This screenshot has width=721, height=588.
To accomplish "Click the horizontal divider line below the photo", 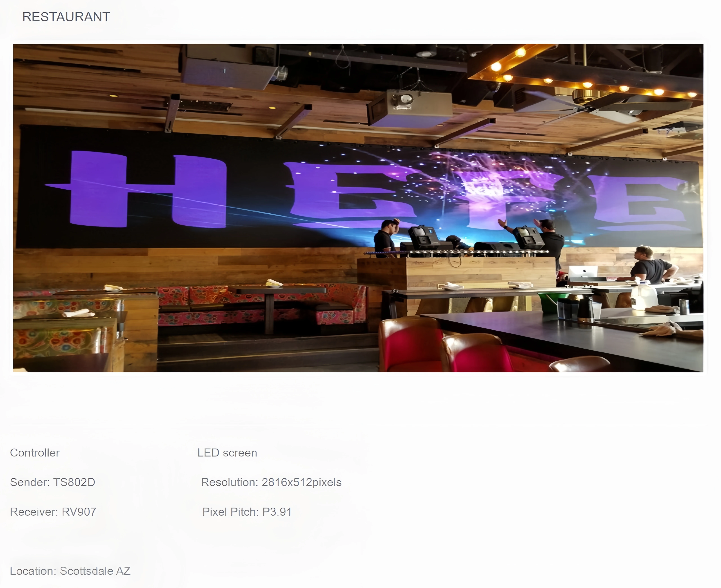I will [358, 425].
